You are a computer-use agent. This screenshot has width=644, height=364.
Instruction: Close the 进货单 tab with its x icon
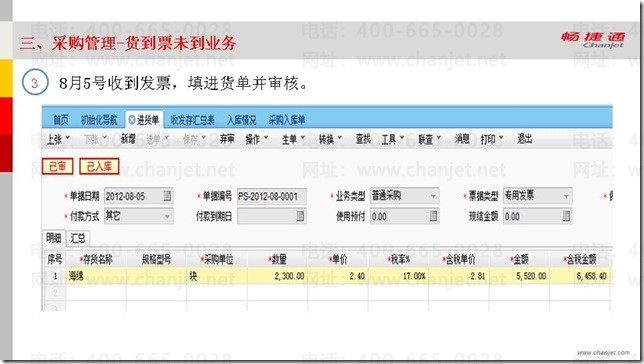pyautogui.click(x=131, y=120)
